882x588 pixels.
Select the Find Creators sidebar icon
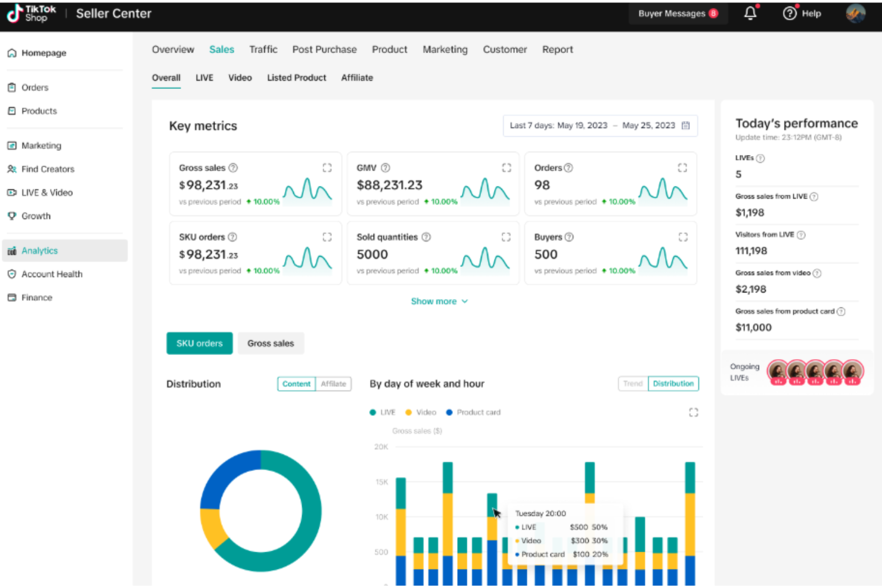coord(12,169)
